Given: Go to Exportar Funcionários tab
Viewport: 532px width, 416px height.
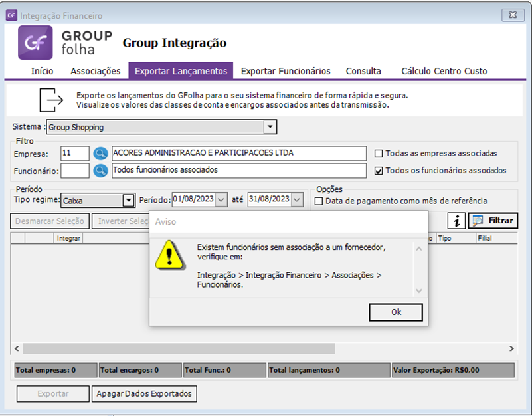Looking at the screenshot, I should point(286,71).
